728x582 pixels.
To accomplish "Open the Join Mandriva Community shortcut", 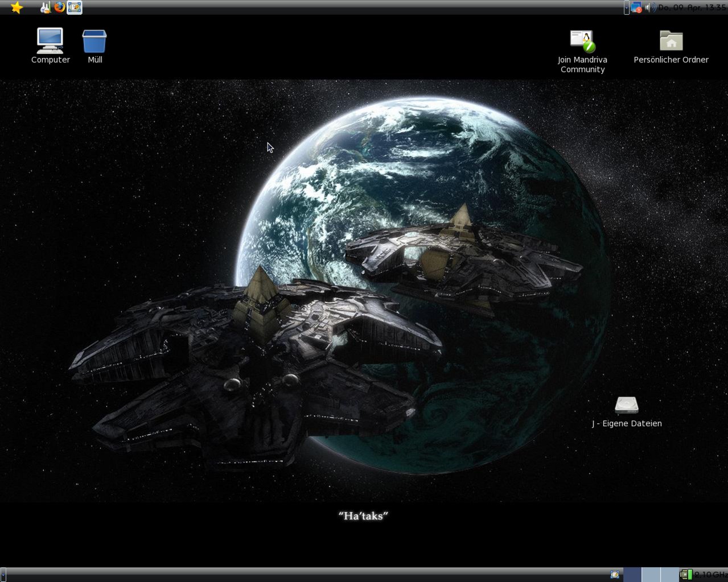I will tap(582, 42).
